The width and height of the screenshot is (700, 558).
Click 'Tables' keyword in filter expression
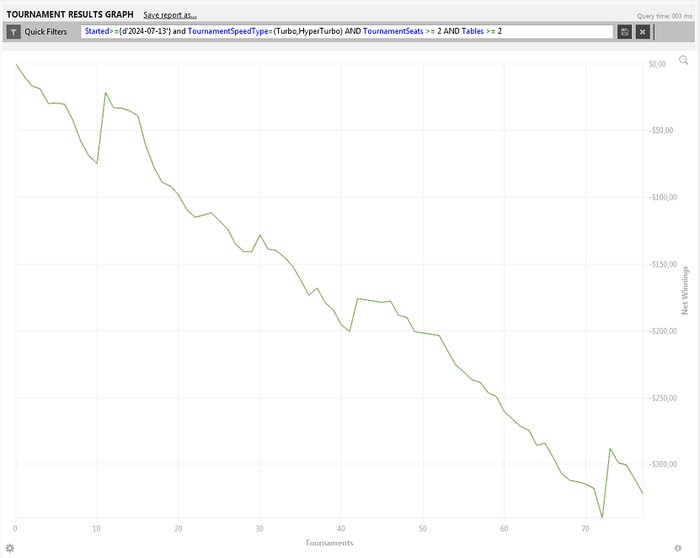(x=473, y=31)
